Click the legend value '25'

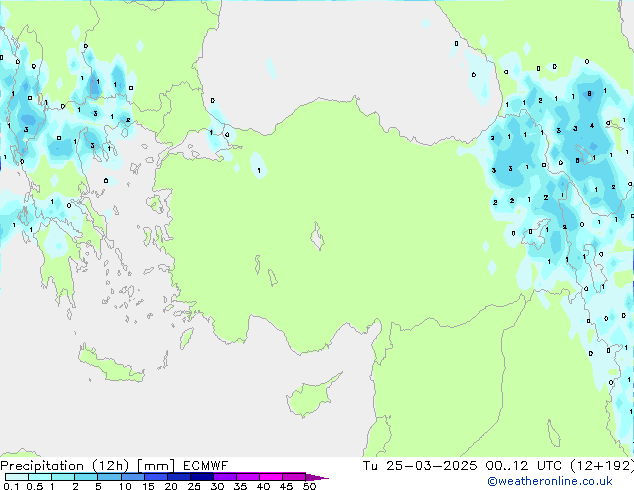pos(194,486)
